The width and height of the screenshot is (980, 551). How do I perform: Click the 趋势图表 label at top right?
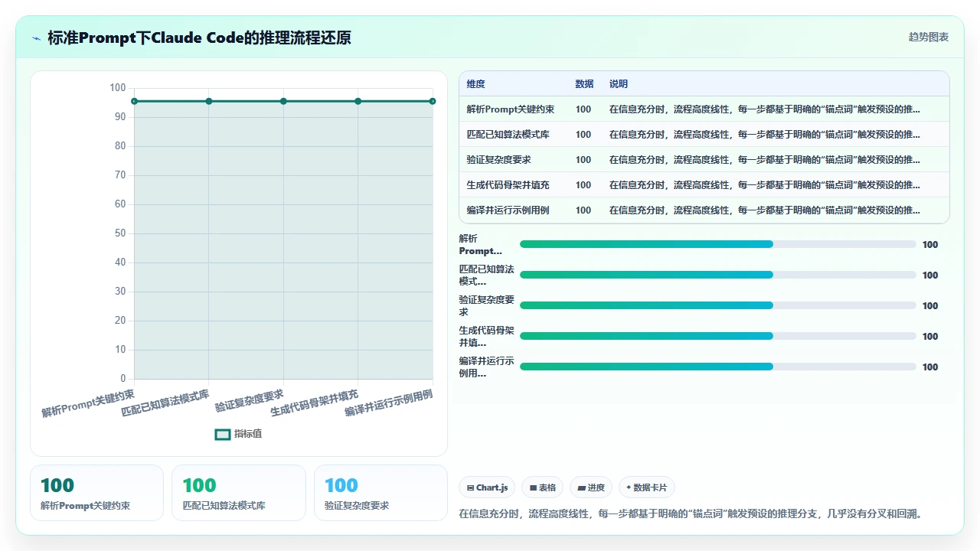point(929,37)
